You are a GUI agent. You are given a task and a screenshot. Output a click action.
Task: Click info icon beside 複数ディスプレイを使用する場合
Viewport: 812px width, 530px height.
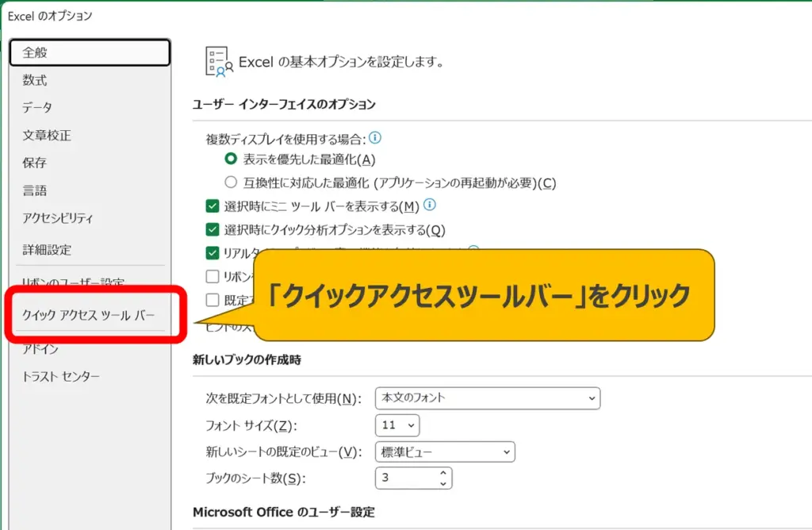point(376,138)
